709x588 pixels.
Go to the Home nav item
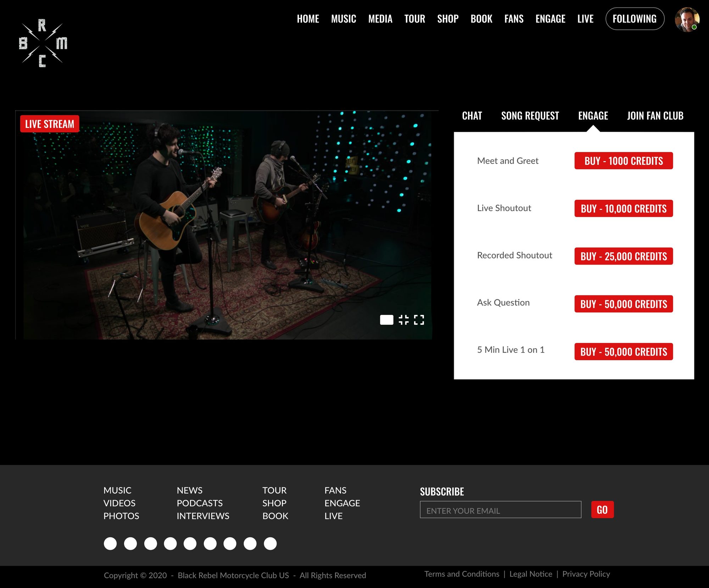tap(308, 19)
